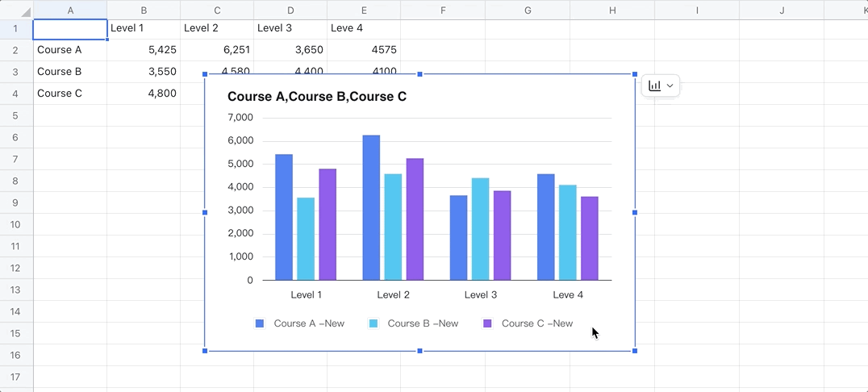The width and height of the screenshot is (868, 392).
Task: Select the row 7 header
Action: coord(16,158)
